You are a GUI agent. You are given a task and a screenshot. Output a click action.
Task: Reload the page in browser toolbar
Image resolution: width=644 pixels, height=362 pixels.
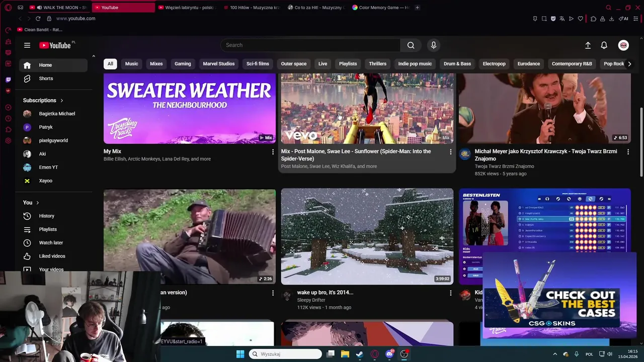point(38,19)
